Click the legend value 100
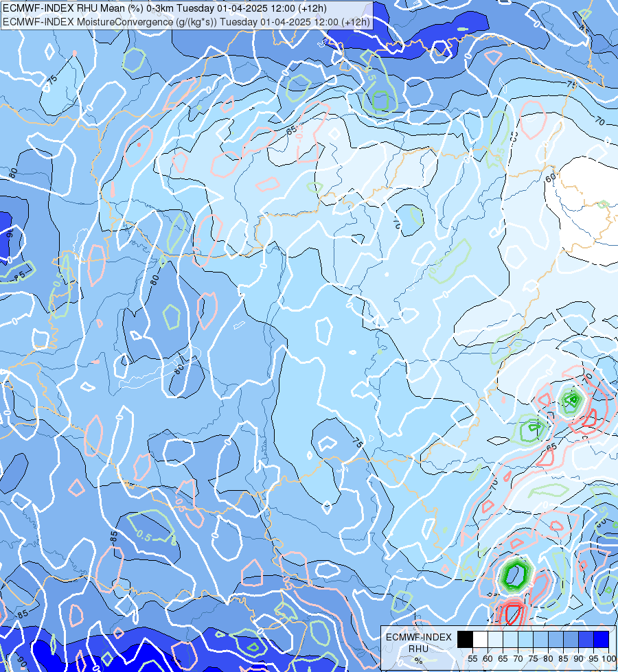 pos(609,659)
